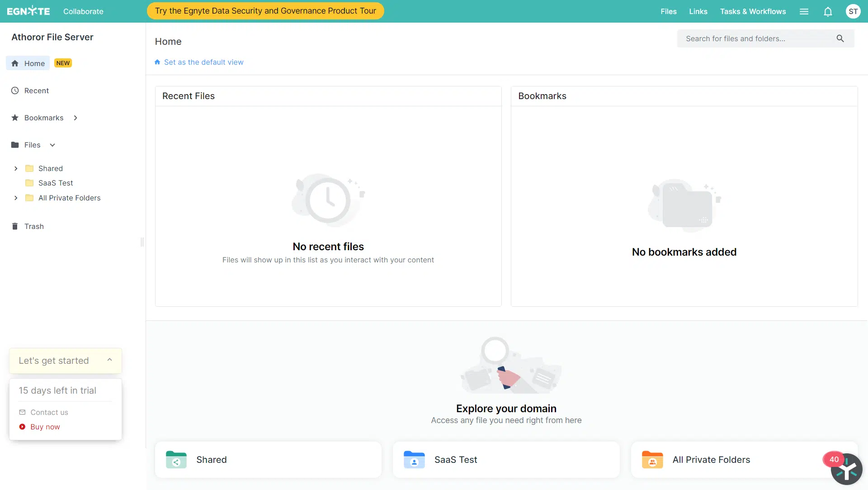Open the notifications bell

(828, 11)
